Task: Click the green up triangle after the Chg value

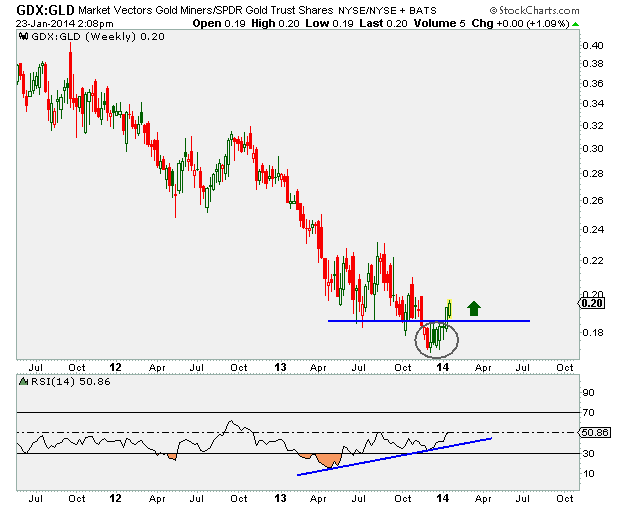Action: pos(576,25)
